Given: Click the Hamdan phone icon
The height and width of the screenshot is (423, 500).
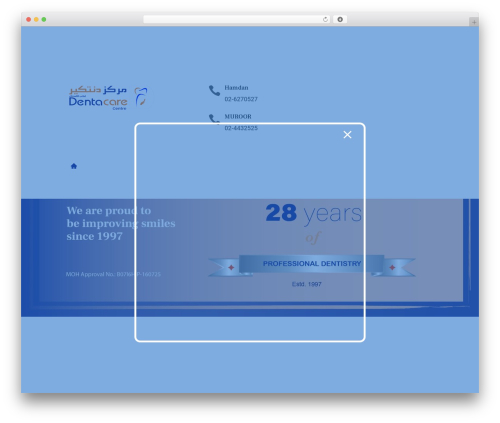Looking at the screenshot, I should 214,90.
